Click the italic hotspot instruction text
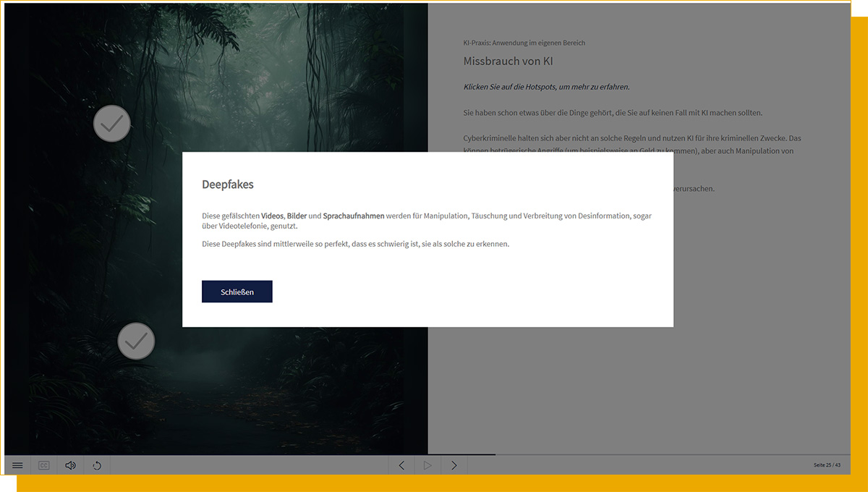This screenshot has width=868, height=492. click(x=546, y=87)
